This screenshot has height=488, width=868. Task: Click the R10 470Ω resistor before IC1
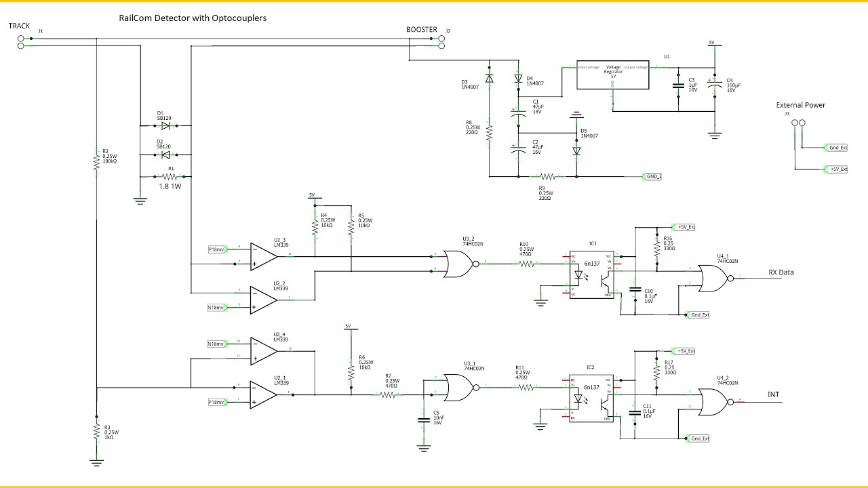pos(526,264)
